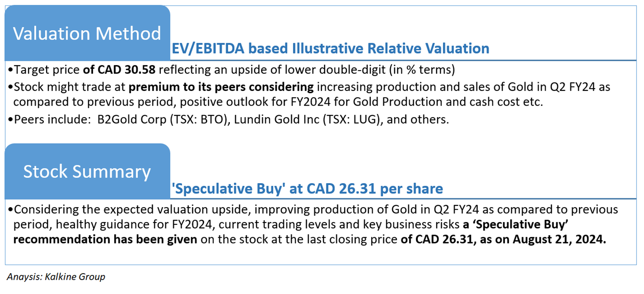
Task: Click the bold 'premium to its peers considering' text
Action: pos(221,87)
